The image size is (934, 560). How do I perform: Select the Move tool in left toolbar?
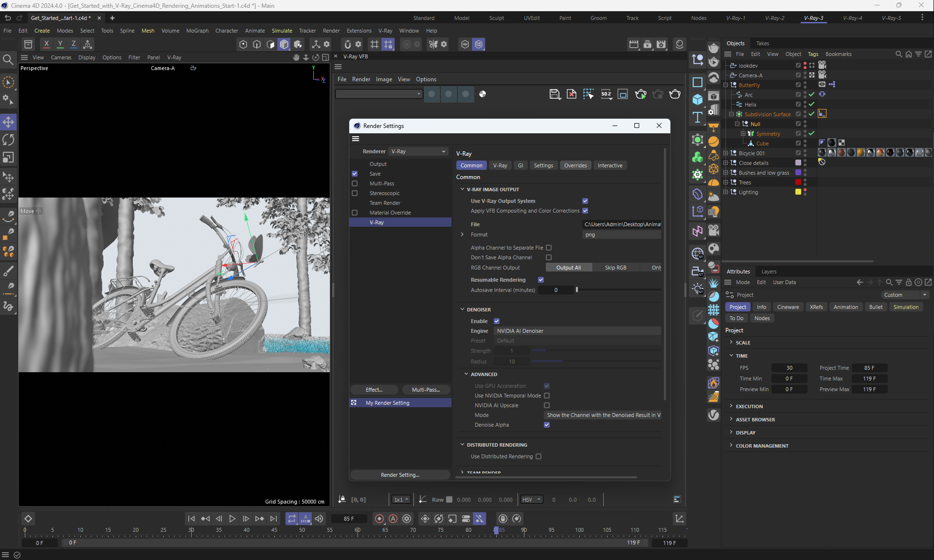pos(8,122)
